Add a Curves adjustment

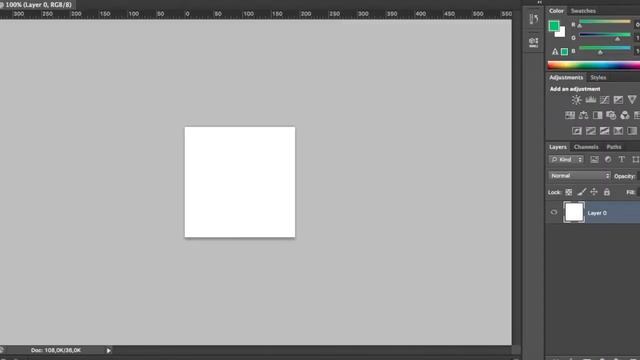point(604,100)
